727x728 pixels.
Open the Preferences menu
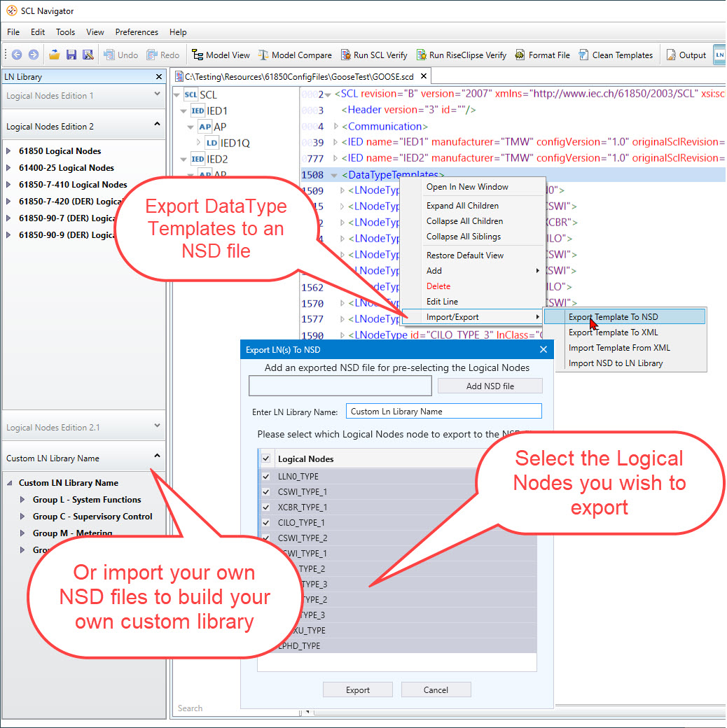(x=137, y=32)
